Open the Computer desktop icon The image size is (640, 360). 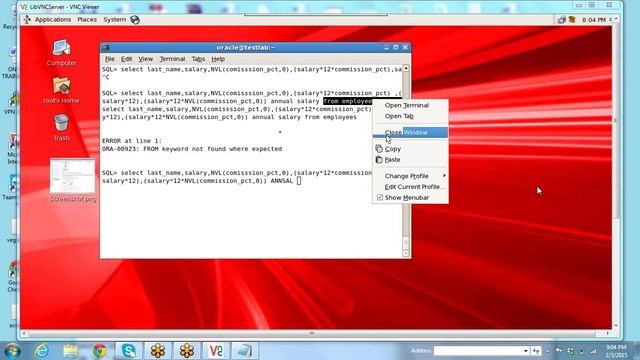point(61,53)
